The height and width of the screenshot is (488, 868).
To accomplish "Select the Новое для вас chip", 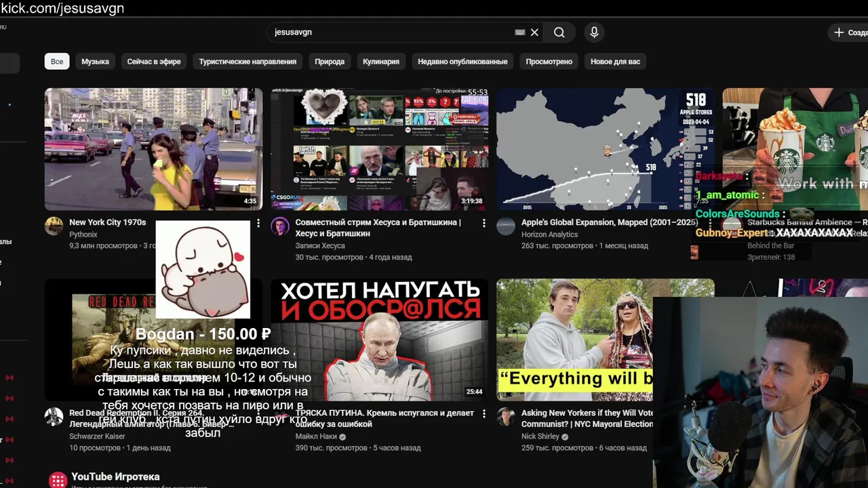I will point(615,62).
